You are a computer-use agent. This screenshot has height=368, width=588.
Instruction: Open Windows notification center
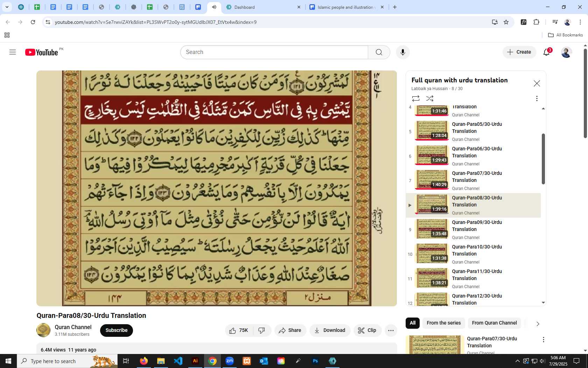(576, 361)
